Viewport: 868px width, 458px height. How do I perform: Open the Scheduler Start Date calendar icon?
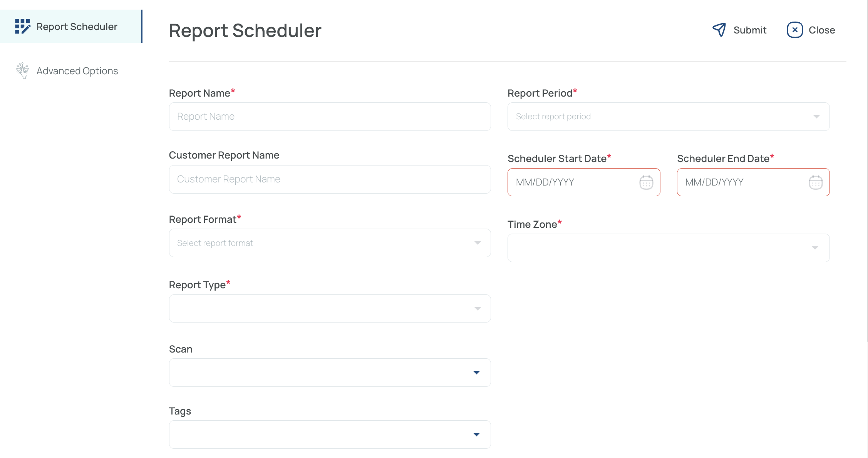click(646, 182)
